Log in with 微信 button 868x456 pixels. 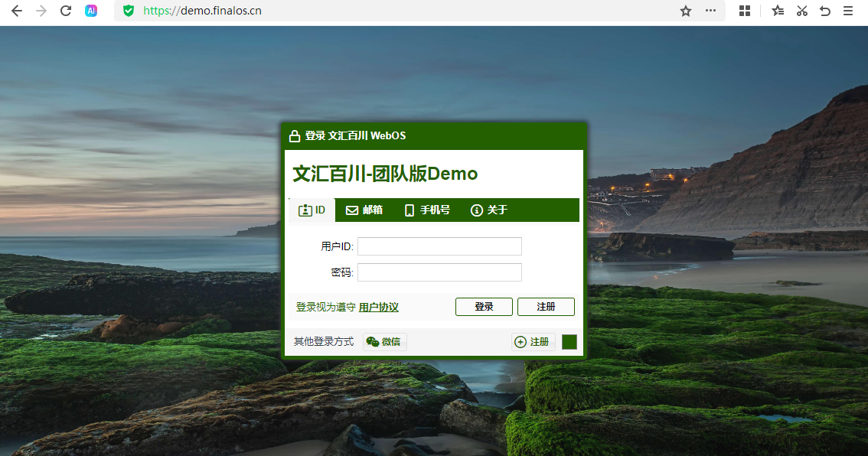point(385,342)
